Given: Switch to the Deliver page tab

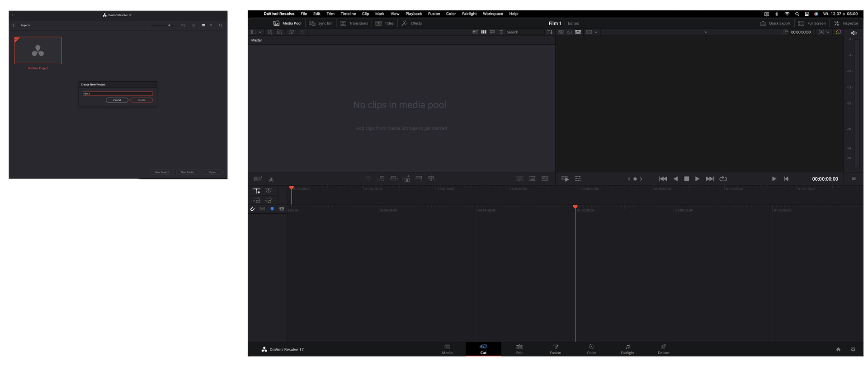Looking at the screenshot, I should point(664,349).
